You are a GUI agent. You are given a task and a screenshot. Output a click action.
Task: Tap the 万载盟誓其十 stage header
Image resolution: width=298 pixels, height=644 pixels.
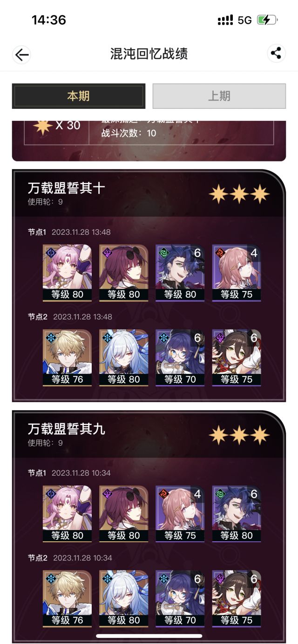click(x=67, y=188)
